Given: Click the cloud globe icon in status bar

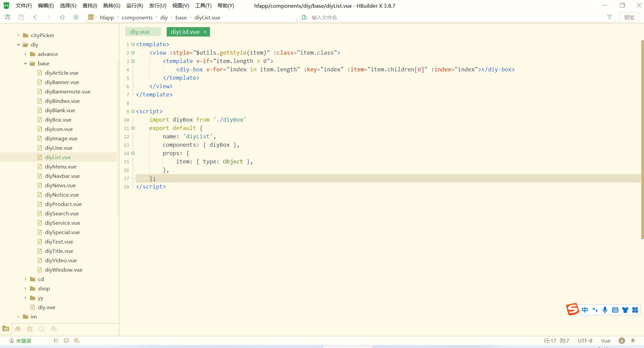Looking at the screenshot, I should pos(77,341).
